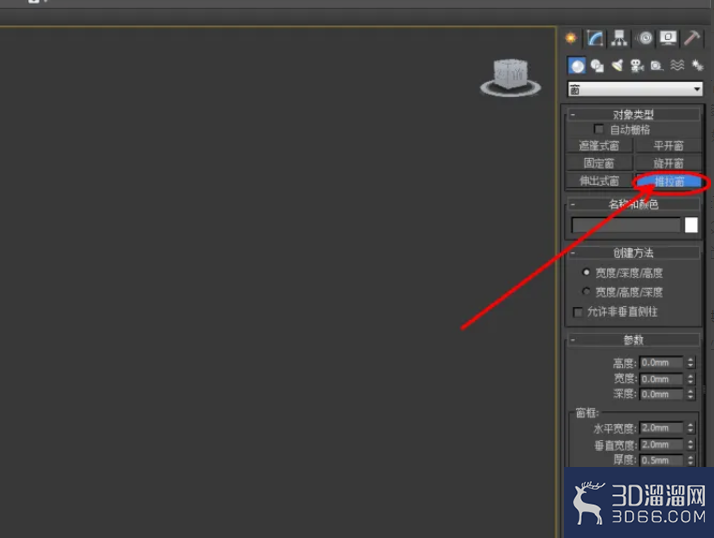Collapse the 参数 rollout
This screenshot has height=538, width=714.
[633, 339]
